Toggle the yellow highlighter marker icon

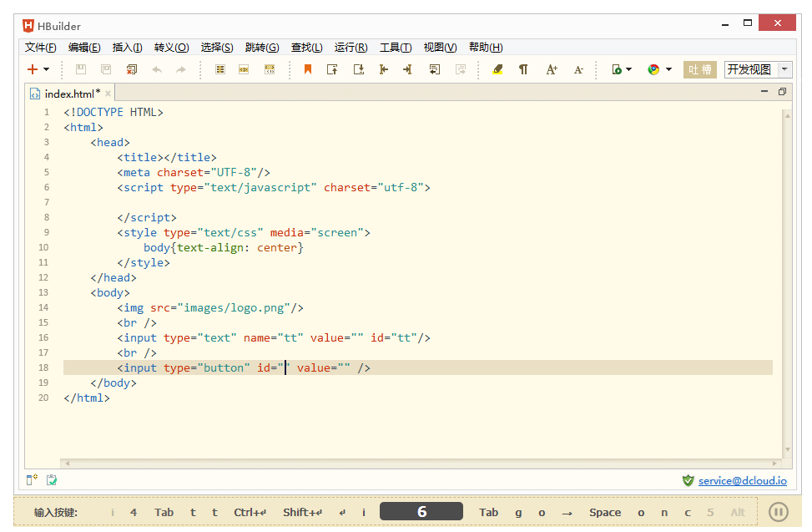(497, 69)
